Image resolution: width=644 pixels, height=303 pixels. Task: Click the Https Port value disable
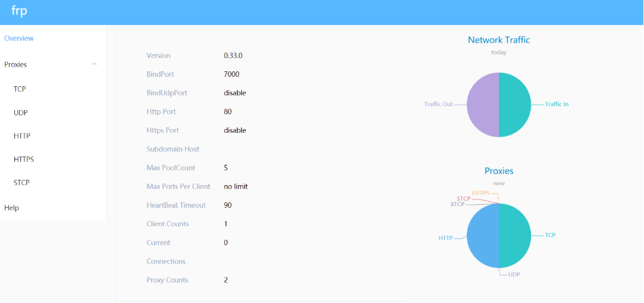tap(235, 130)
